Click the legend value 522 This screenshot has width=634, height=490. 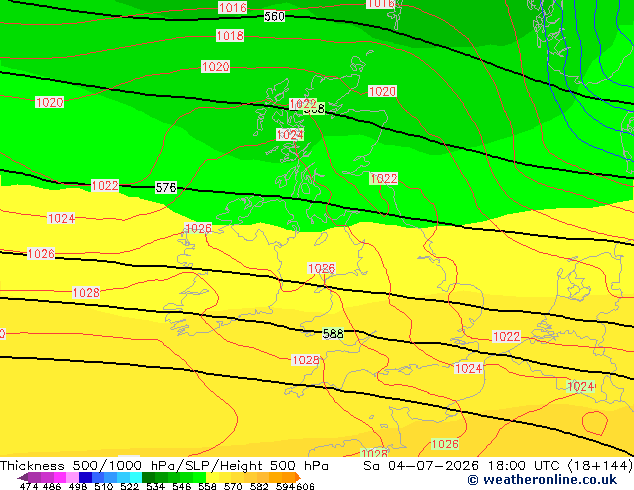click(129, 486)
